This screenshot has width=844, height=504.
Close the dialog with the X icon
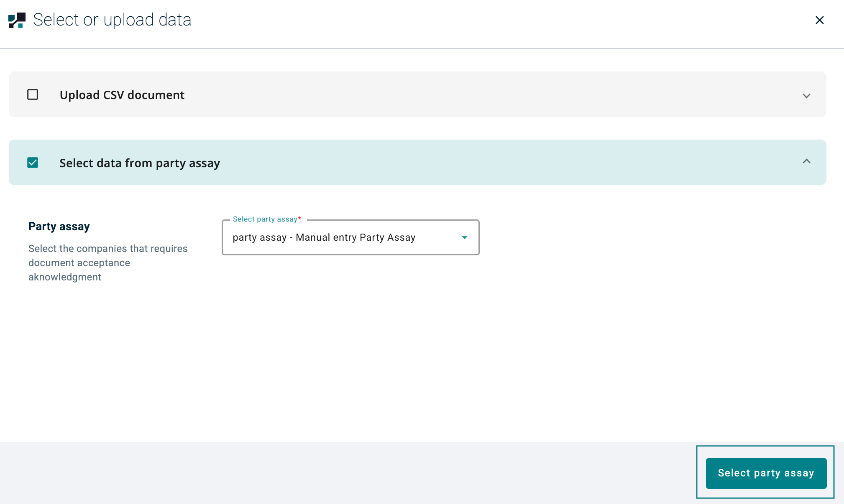pos(819,20)
